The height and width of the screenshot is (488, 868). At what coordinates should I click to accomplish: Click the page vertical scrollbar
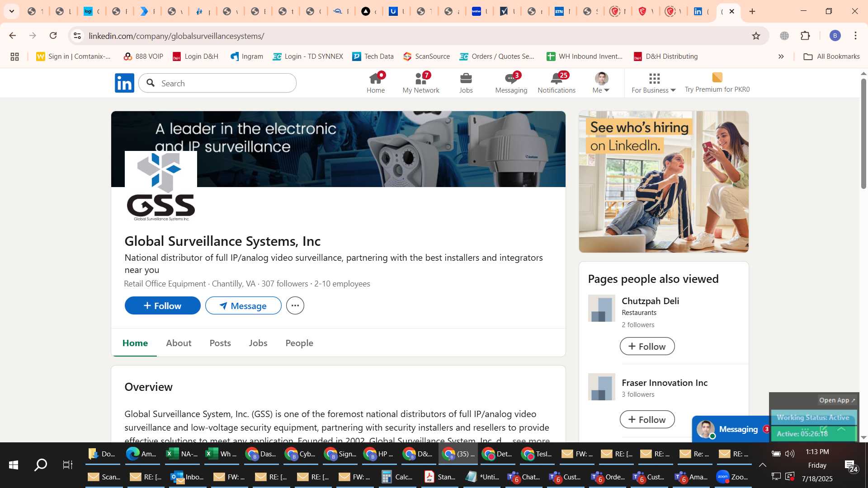pos(863,134)
